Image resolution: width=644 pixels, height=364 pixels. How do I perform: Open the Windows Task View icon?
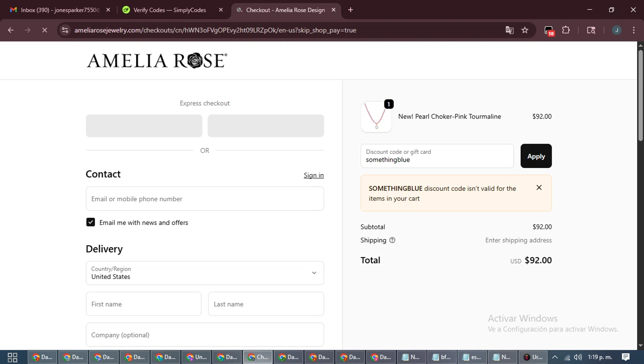[12, 357]
